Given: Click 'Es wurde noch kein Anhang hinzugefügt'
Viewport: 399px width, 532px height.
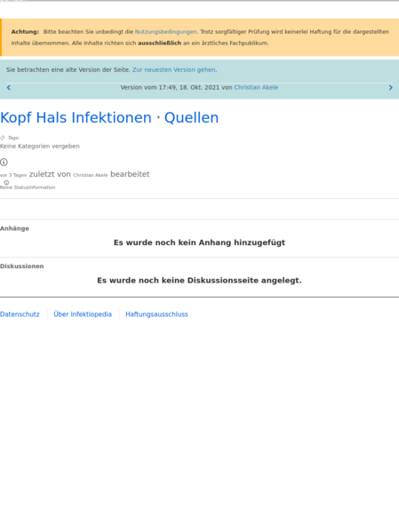Looking at the screenshot, I should (199, 242).
